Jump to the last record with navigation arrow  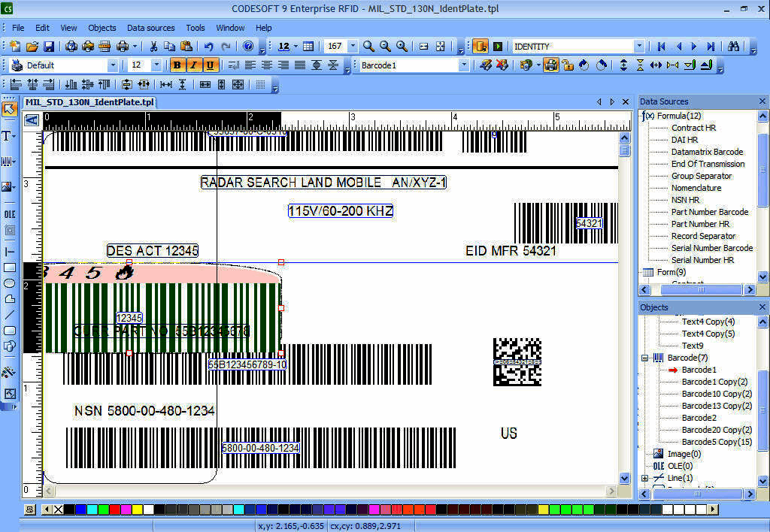711,46
